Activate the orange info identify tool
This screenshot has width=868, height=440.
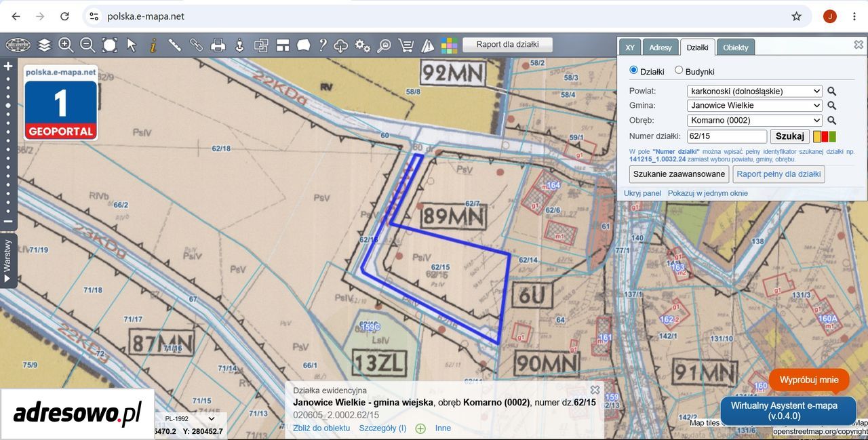(x=153, y=45)
